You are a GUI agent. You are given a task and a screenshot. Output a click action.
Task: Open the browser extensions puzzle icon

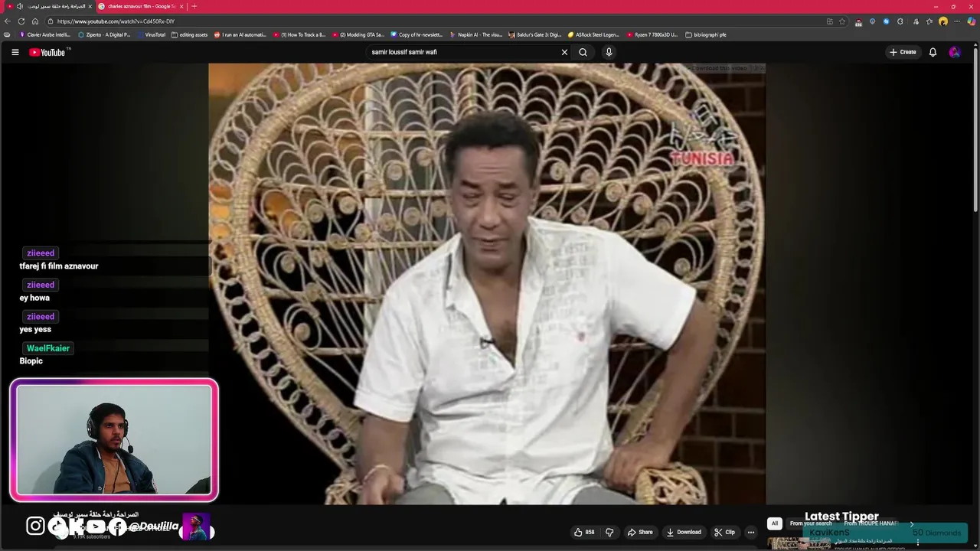pyautogui.click(x=900, y=21)
